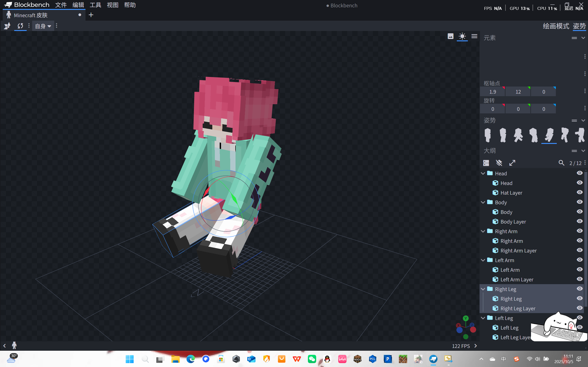Click the viewport background image icon
The height and width of the screenshot is (367, 588).
tap(450, 36)
